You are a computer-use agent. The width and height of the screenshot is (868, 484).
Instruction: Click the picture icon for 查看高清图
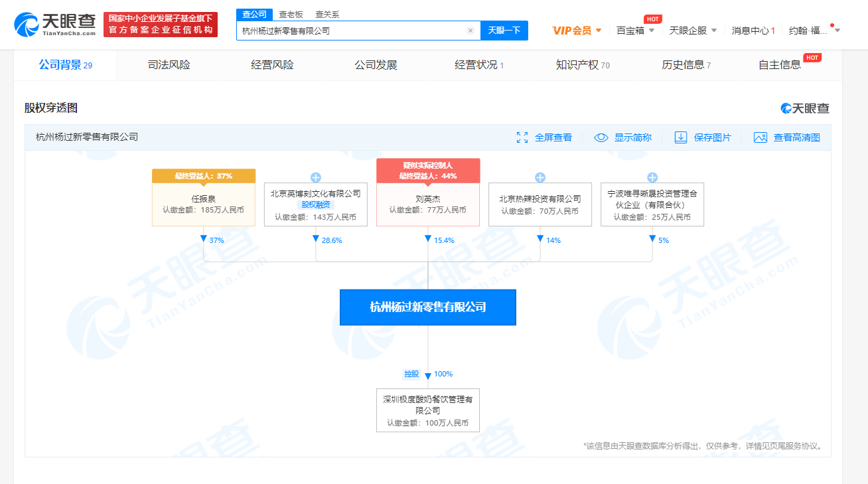click(x=760, y=137)
